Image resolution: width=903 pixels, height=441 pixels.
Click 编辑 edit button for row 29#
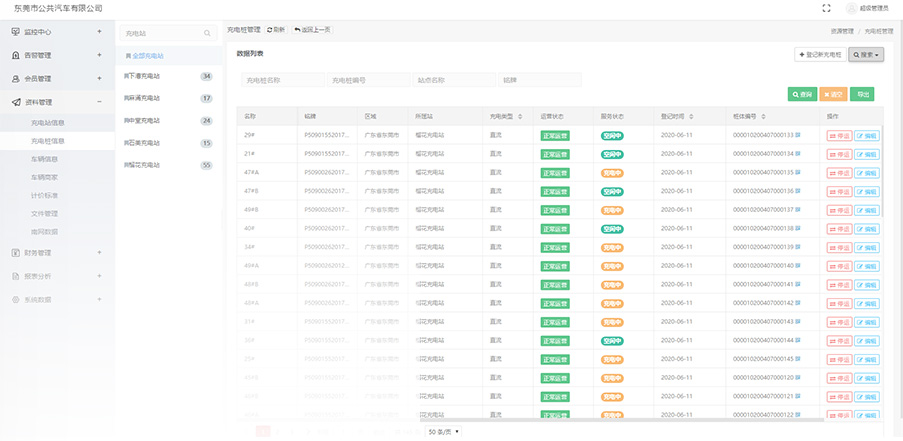tap(867, 135)
